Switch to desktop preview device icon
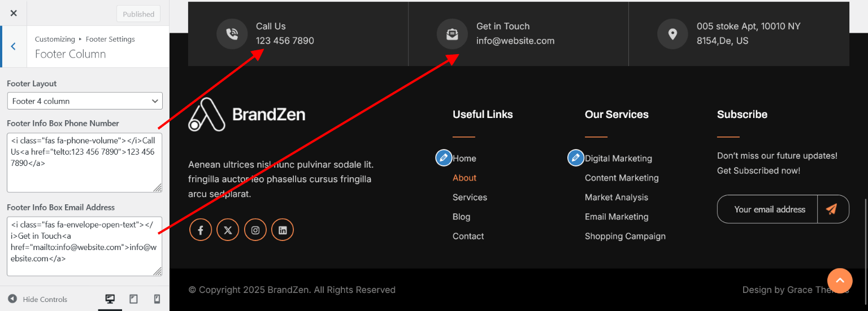The image size is (868, 311). (110, 299)
